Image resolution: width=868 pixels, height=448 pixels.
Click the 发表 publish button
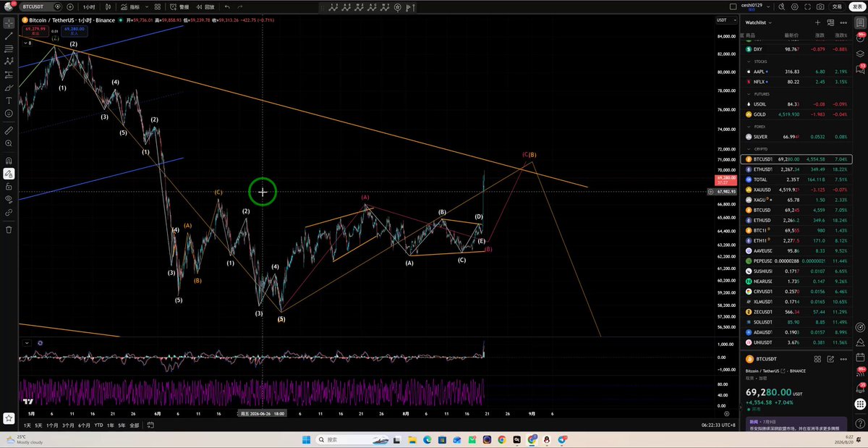(x=858, y=7)
